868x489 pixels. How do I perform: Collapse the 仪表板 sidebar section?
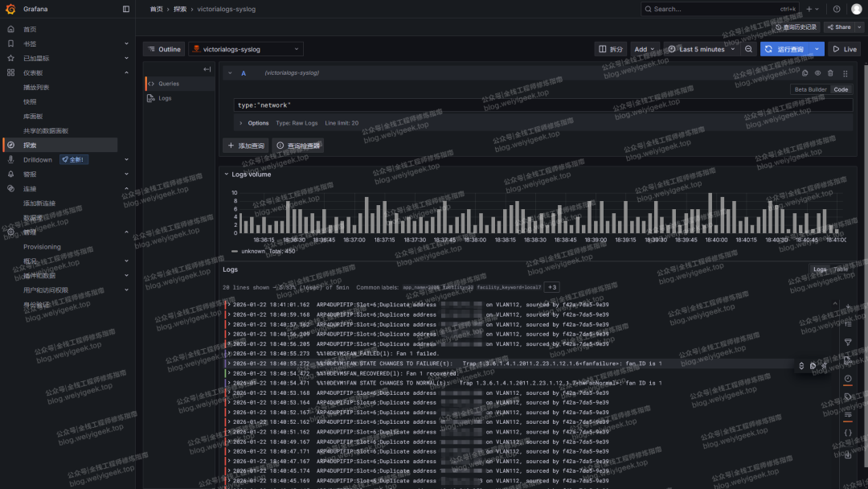tap(126, 72)
